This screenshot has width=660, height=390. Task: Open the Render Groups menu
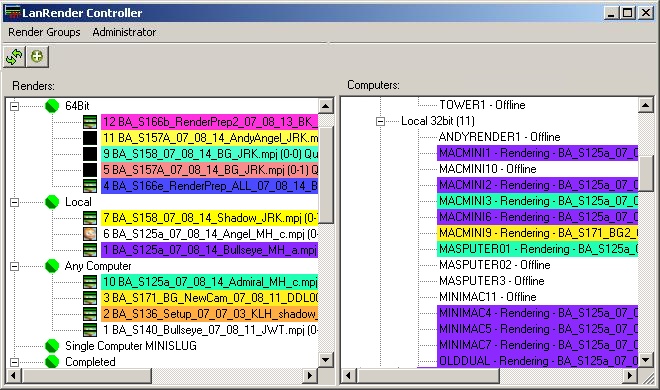44,32
